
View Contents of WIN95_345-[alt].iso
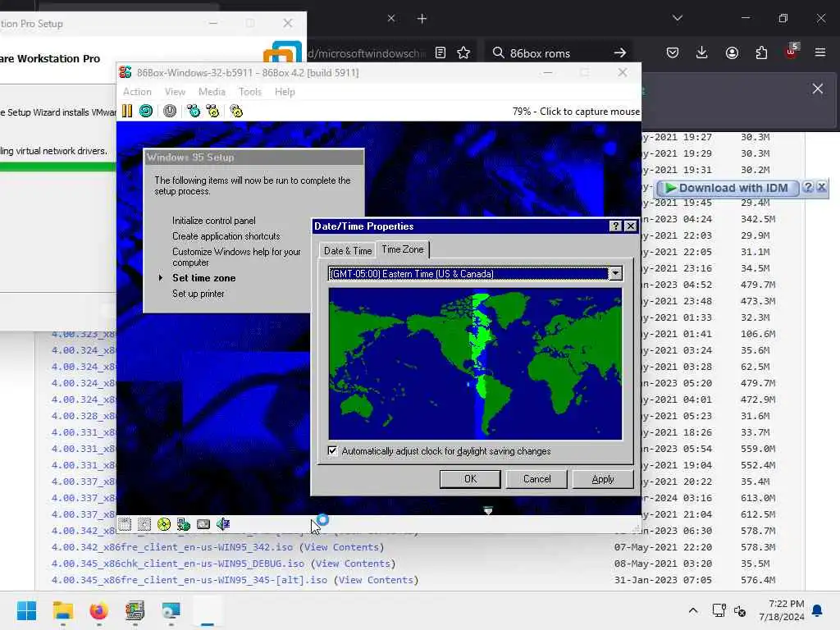click(376, 580)
